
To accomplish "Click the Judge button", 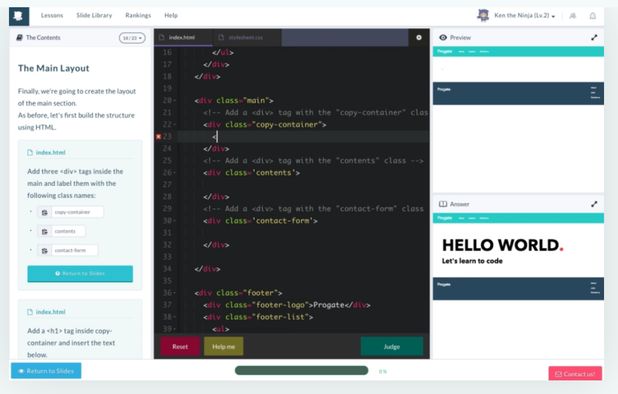I will [x=392, y=347].
